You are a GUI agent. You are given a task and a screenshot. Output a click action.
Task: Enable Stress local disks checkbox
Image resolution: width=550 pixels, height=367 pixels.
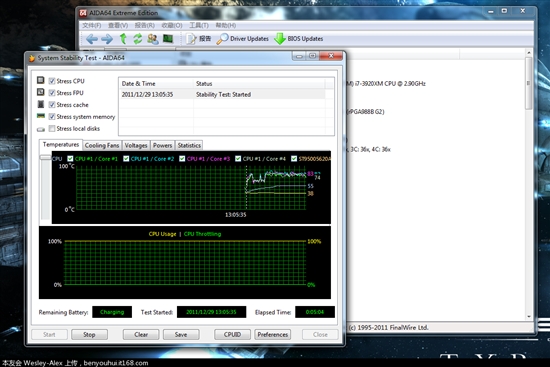(x=52, y=128)
